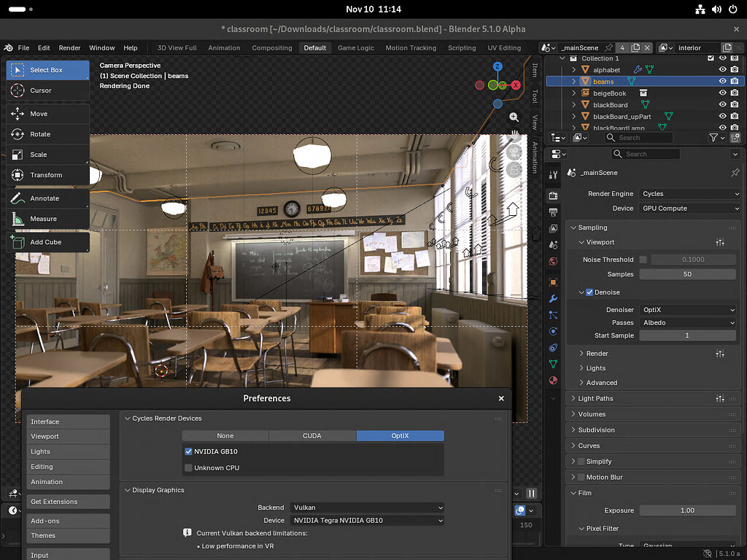Uncheck the Denoise checkbox
The image size is (747, 560).
coord(591,292)
